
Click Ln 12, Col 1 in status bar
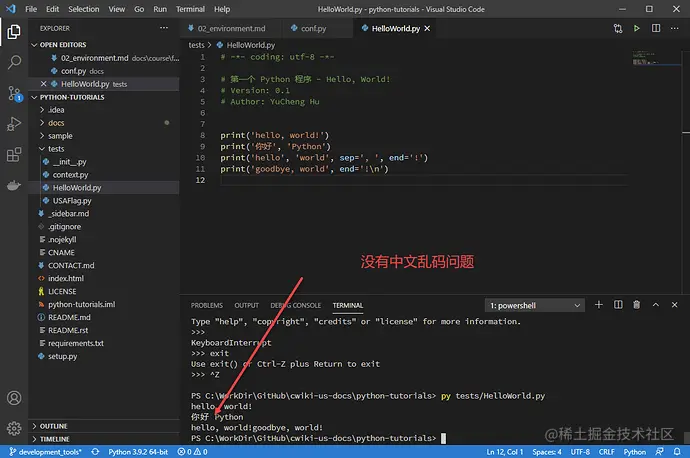(504, 452)
